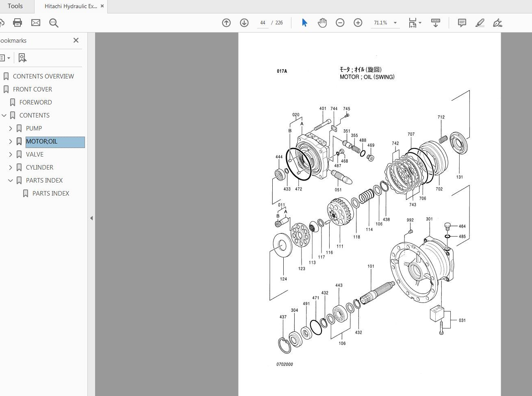Select the Selection arrow tool
Screen dimensions: 532x396
click(304, 22)
